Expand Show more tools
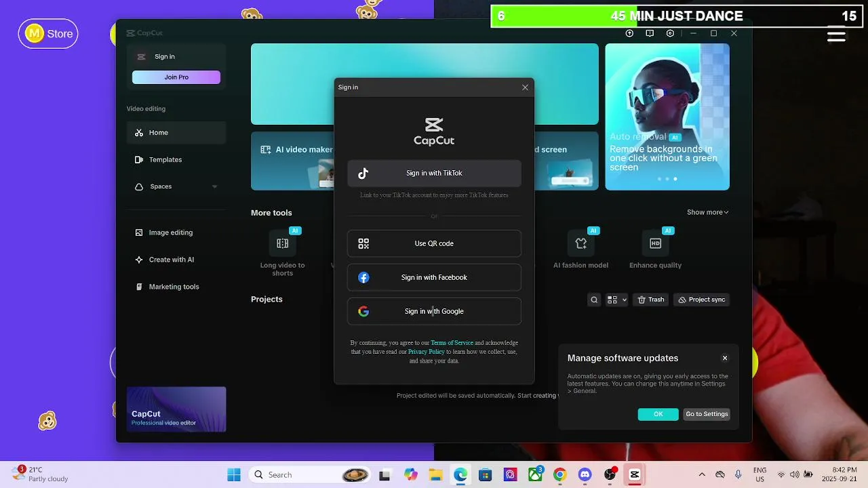The height and width of the screenshot is (488, 868). pos(707,212)
